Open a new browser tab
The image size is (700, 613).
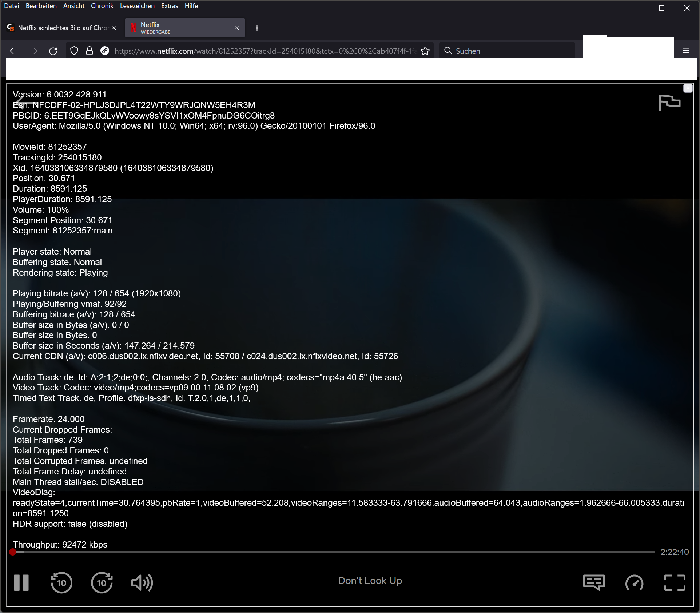(257, 28)
